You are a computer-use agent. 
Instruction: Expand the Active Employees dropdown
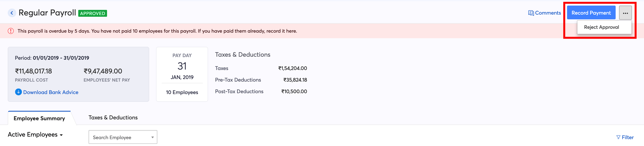click(x=35, y=135)
